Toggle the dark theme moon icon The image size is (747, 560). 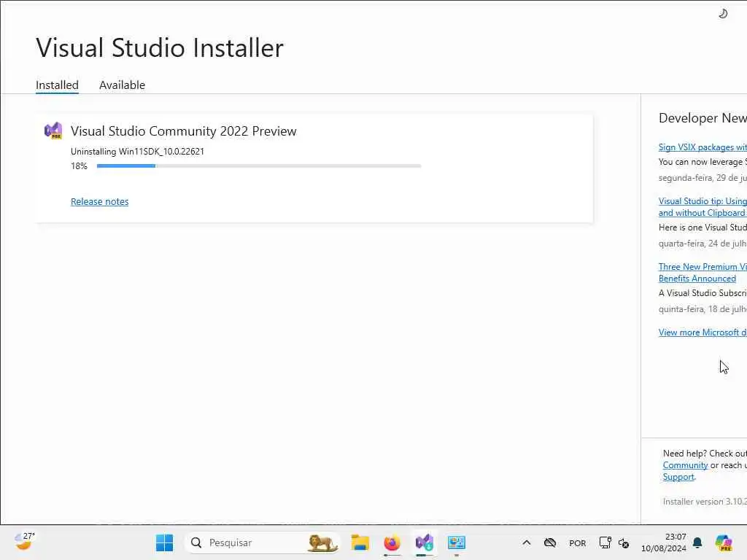[x=723, y=13]
